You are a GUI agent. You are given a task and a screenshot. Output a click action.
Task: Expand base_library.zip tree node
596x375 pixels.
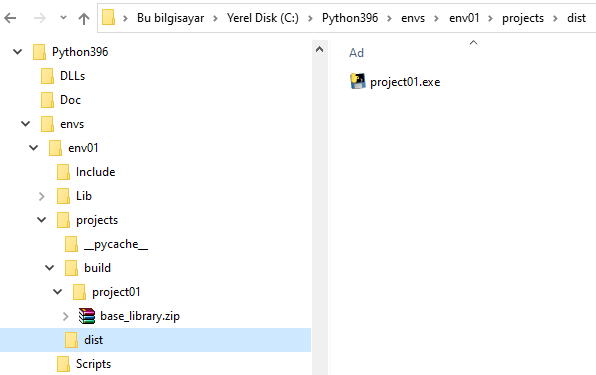(x=65, y=316)
